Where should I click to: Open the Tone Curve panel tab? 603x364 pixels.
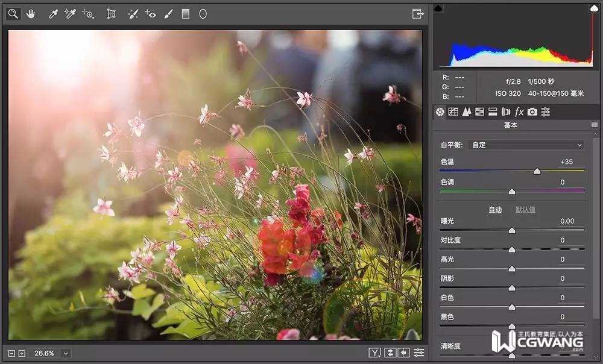point(453,112)
